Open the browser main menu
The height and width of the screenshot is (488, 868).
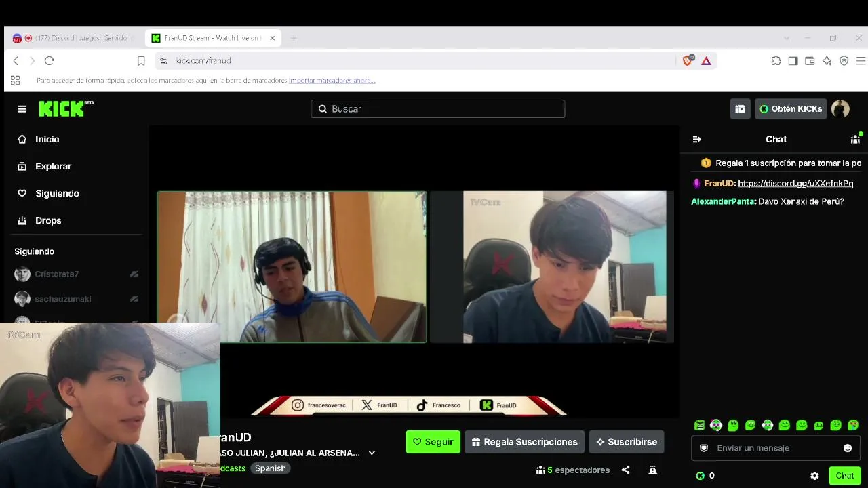pyautogui.click(x=861, y=61)
